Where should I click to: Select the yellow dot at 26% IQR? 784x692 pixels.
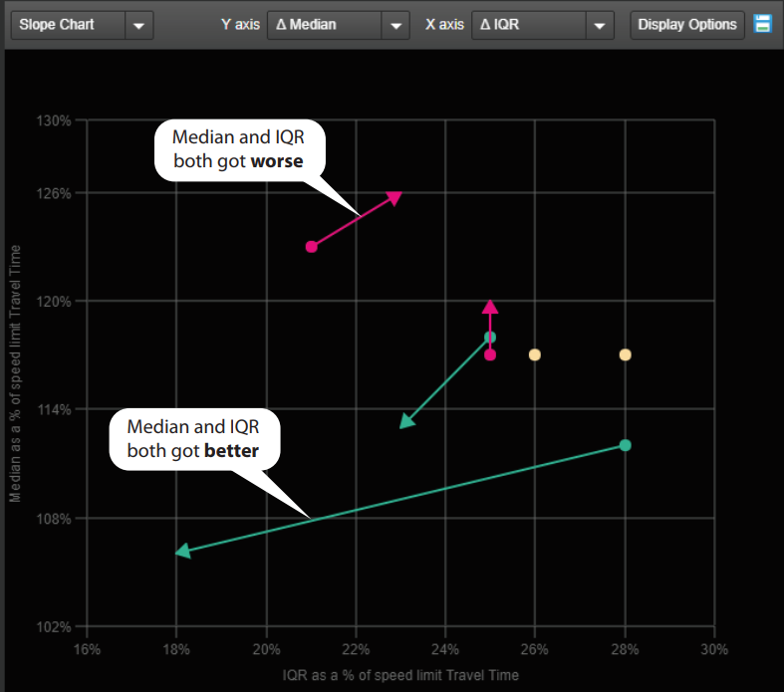click(x=535, y=354)
